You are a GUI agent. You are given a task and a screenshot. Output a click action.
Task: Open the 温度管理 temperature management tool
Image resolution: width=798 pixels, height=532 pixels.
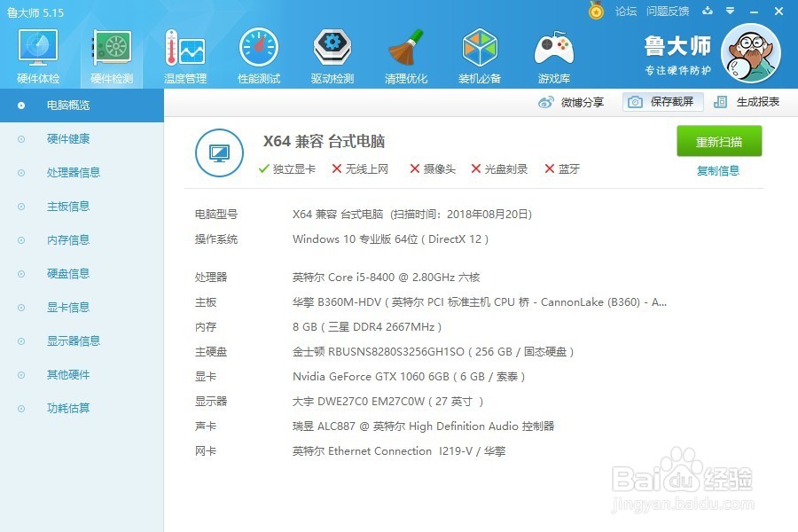point(184,53)
